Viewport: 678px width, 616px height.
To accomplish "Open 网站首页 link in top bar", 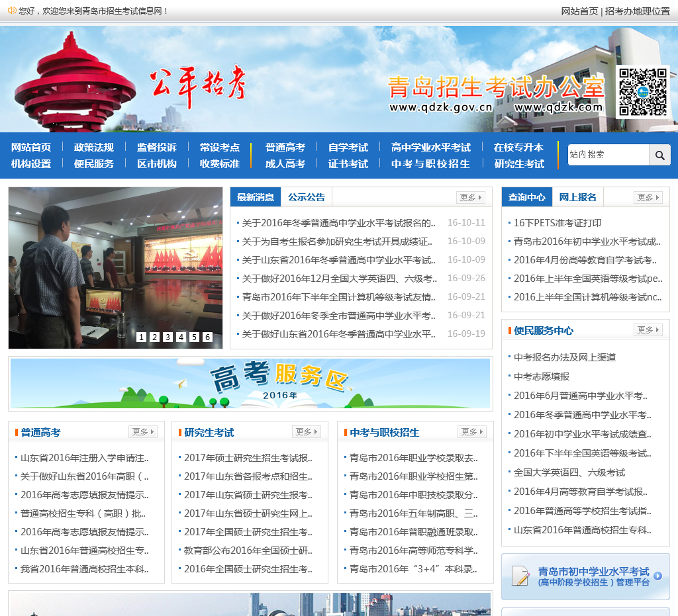I will pyautogui.click(x=579, y=11).
